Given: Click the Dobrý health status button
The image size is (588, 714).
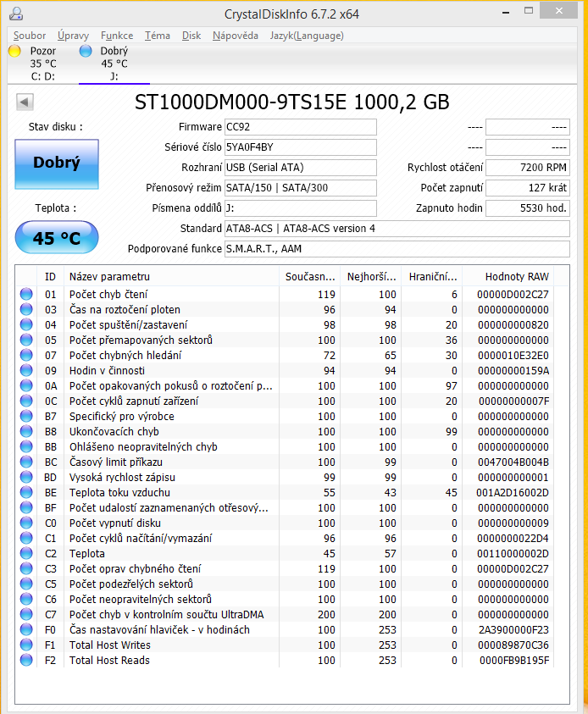Looking at the screenshot, I should pyautogui.click(x=57, y=164).
